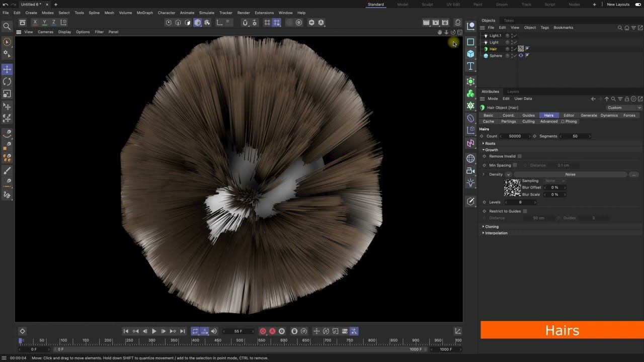644x362 pixels.
Task: Open the hamburger menu in viewport header
Action: (19, 32)
